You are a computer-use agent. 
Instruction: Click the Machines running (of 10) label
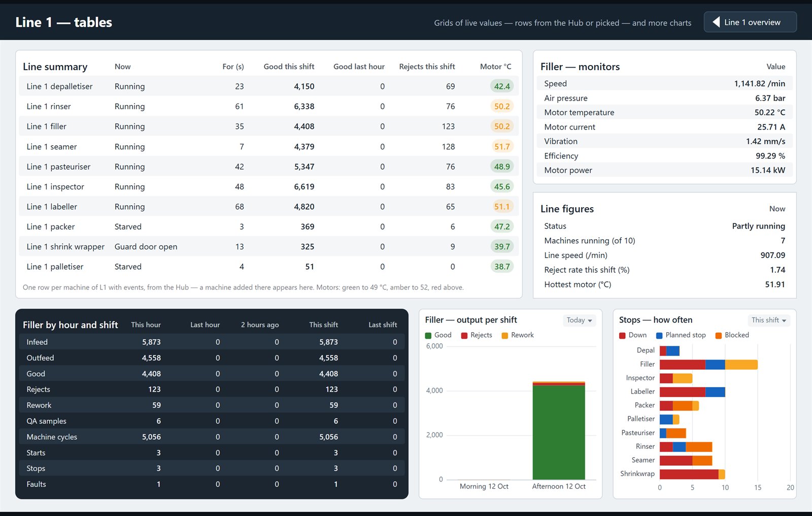(x=589, y=241)
